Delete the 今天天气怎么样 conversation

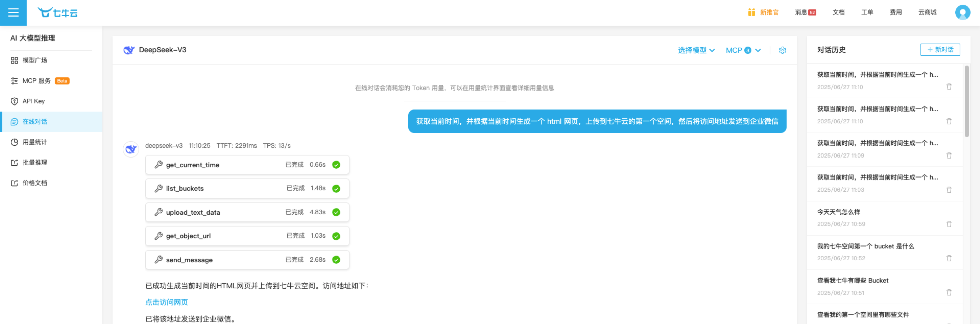[x=949, y=224]
